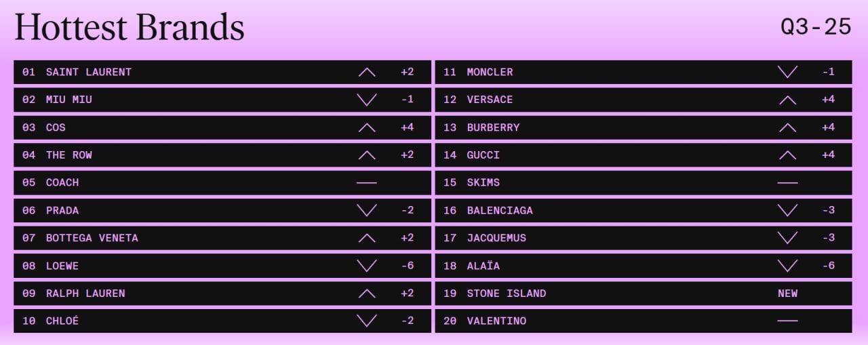Click the Q3-25 quarter label

click(816, 26)
